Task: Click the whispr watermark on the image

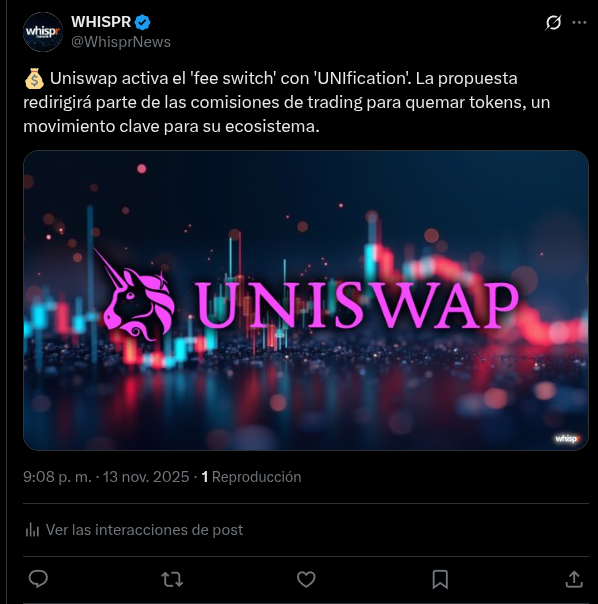Action: pos(567,438)
